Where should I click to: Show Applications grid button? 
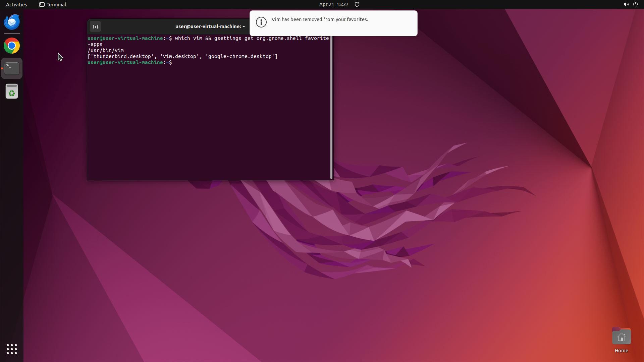12,349
